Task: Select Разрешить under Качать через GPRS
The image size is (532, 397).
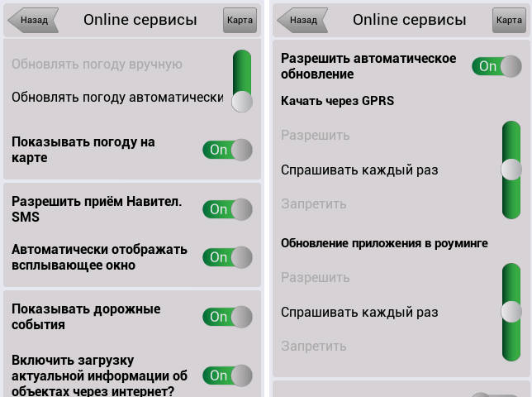Action: tap(316, 136)
